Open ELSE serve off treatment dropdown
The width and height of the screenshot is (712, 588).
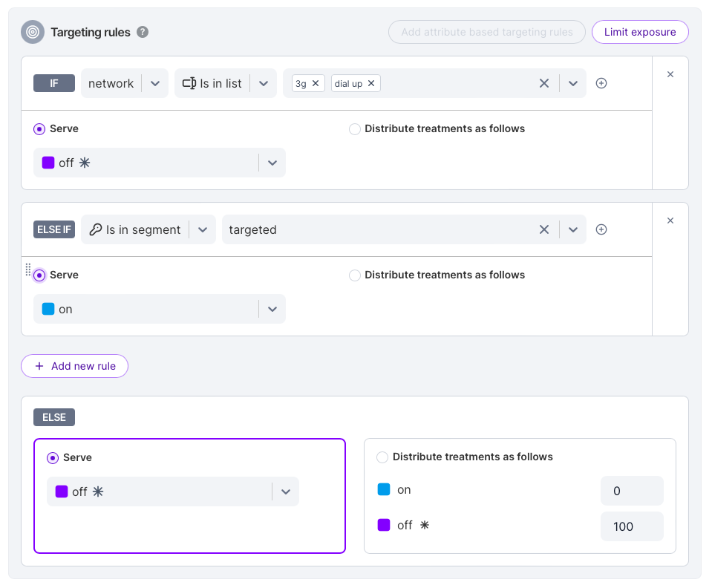point(286,491)
